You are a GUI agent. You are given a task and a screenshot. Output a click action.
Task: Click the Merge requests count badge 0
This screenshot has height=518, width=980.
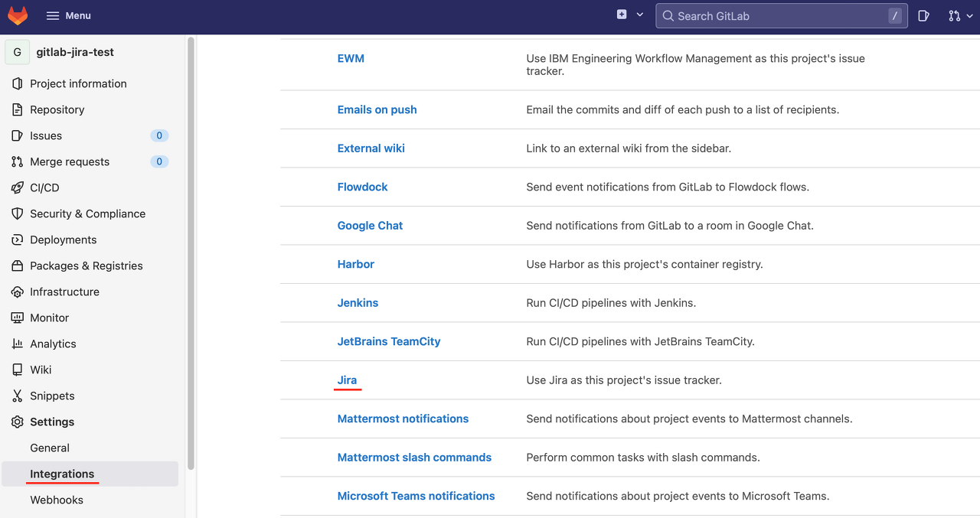point(159,161)
